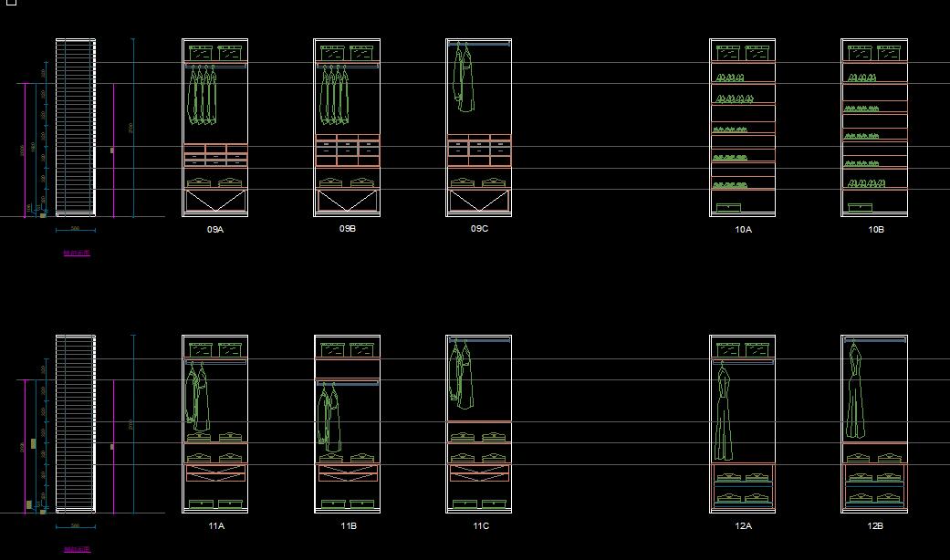950x560 pixels.
Task: Select the 09C wardrobe label
Action: [479, 228]
